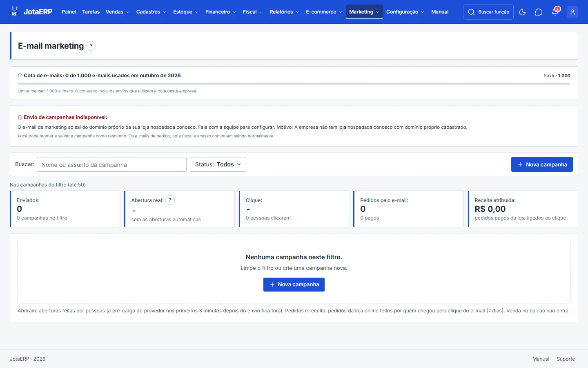Viewport: 588px width, 368px height.
Task: Expand the Financeiro menu
Action: (220, 12)
